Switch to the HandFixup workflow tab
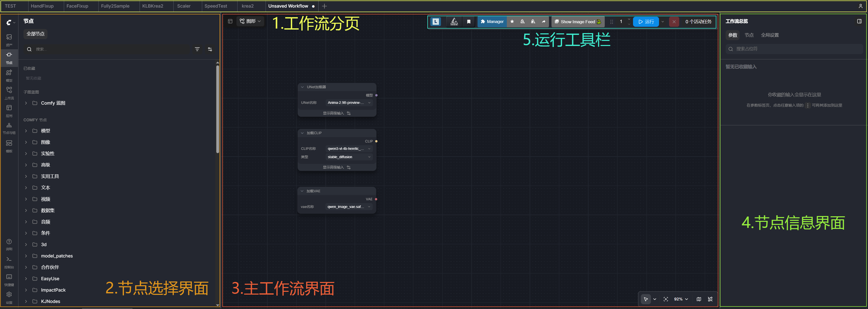The width and height of the screenshot is (868, 309). pyautogui.click(x=42, y=6)
